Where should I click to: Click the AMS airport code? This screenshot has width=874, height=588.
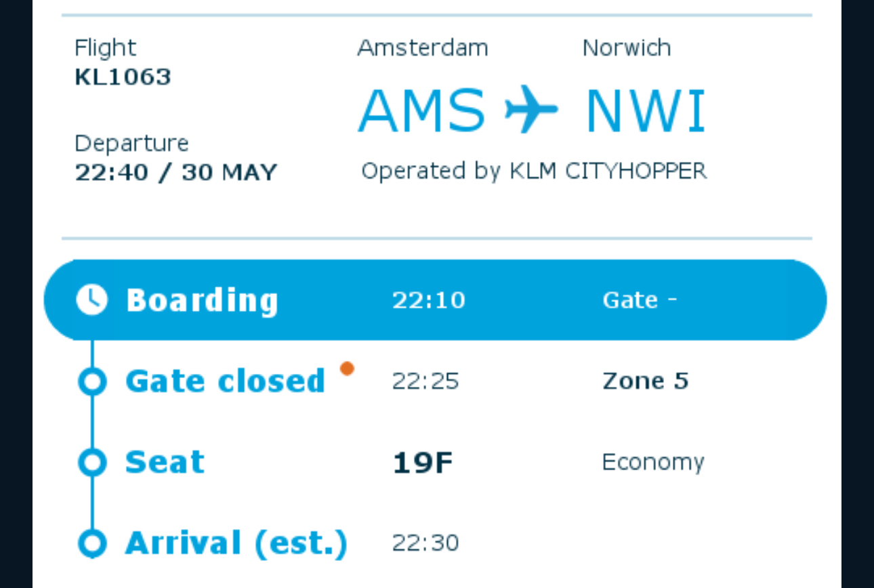pos(421,110)
